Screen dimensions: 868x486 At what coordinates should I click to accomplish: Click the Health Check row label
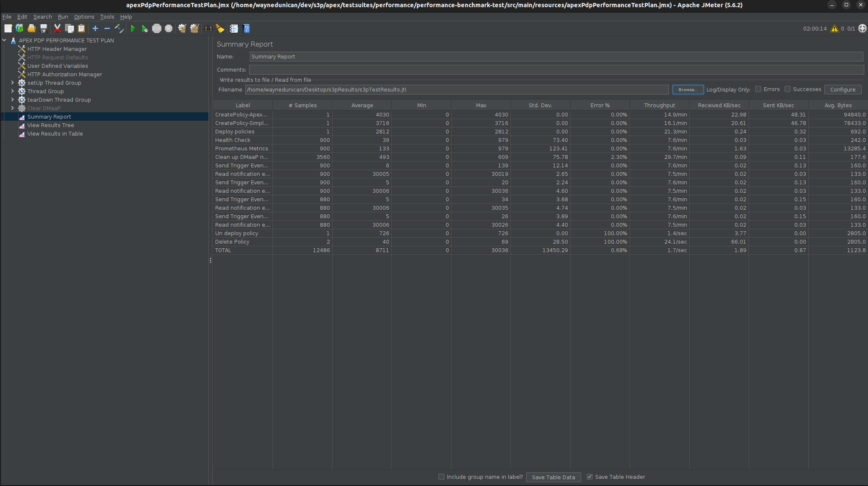pos(233,140)
